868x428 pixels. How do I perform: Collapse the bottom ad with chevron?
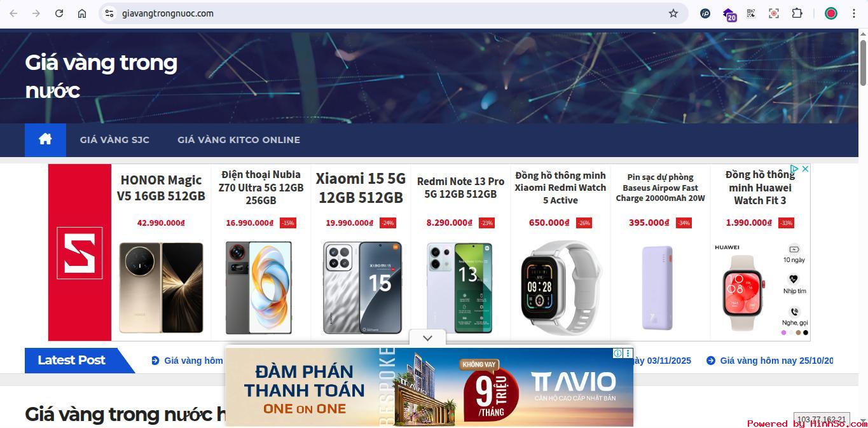pyautogui.click(x=427, y=338)
